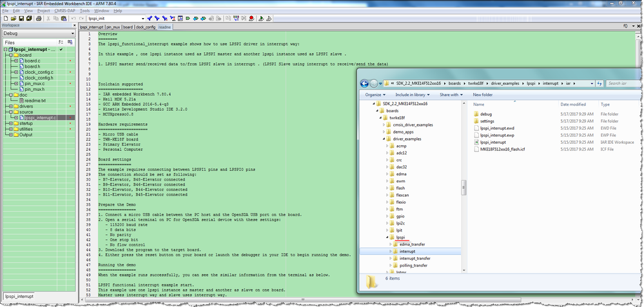Open the File menu
This screenshot has height=307, width=644.
[5, 10]
